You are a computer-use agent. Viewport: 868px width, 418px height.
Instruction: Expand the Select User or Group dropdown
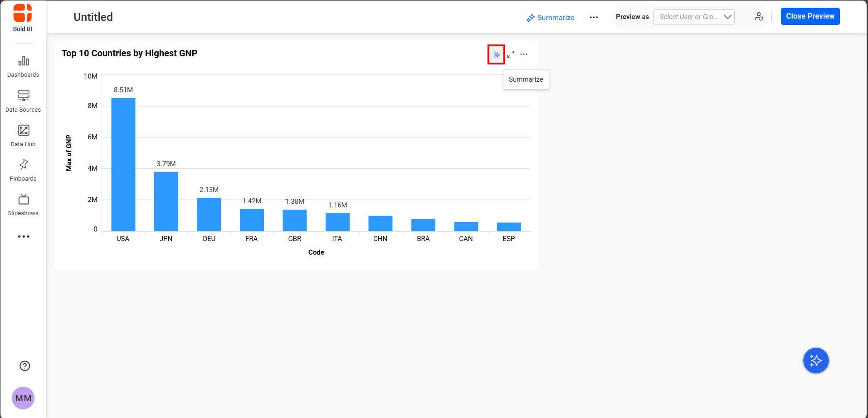tap(694, 17)
